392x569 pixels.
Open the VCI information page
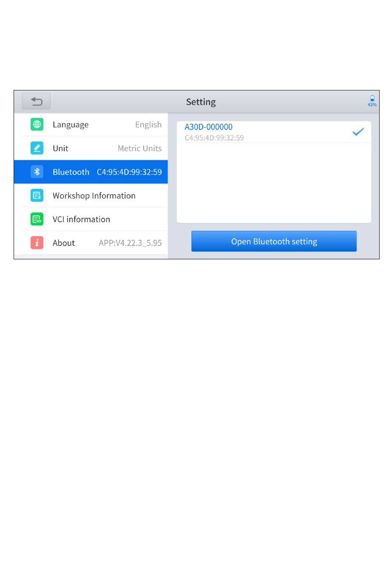(x=91, y=219)
